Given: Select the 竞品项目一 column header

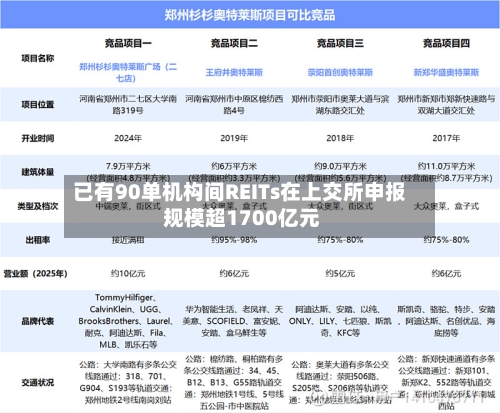Looking at the screenshot, I should click(128, 43).
